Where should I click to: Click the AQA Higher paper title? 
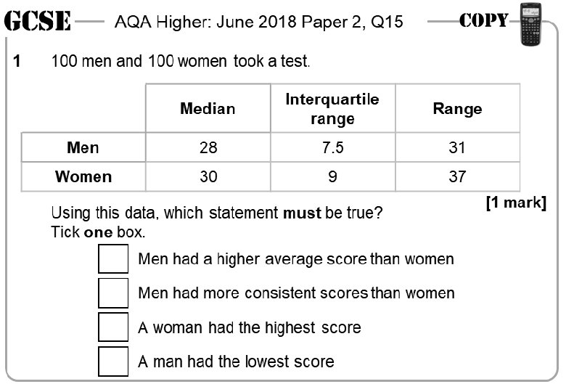click(x=258, y=22)
